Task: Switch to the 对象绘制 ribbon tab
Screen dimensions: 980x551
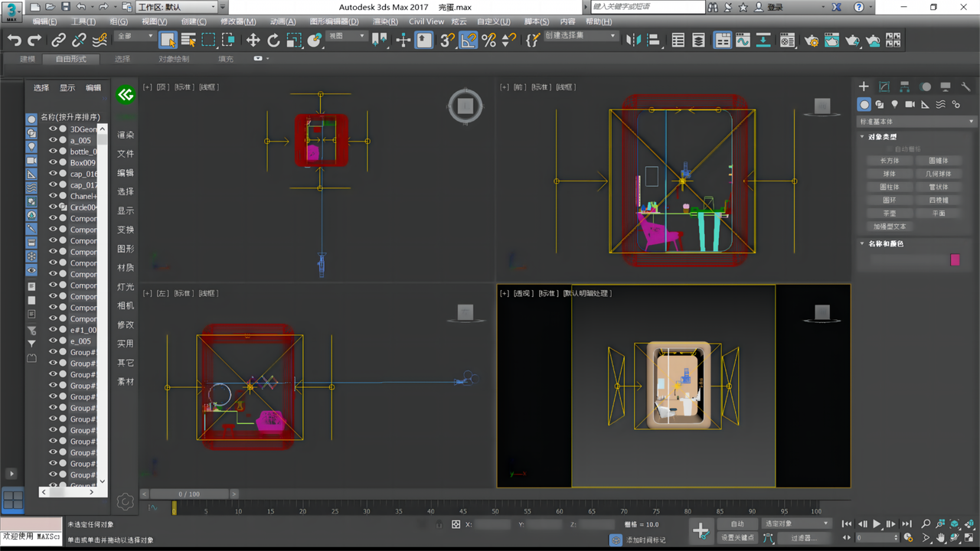Action: 174,59
